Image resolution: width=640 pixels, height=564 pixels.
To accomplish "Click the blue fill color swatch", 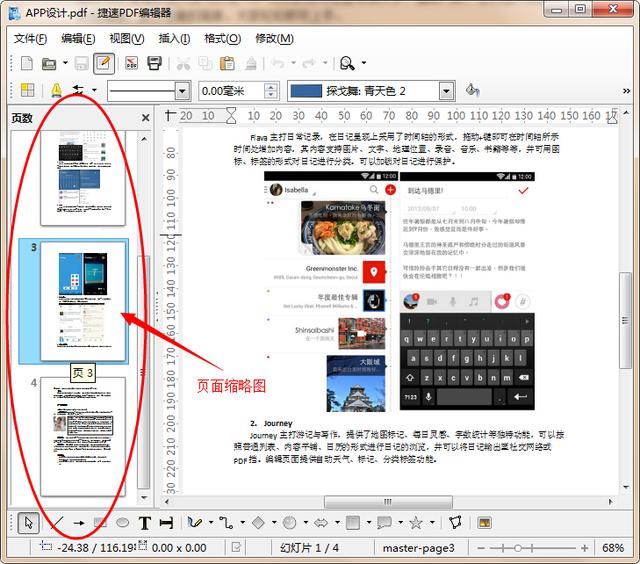I will click(306, 91).
